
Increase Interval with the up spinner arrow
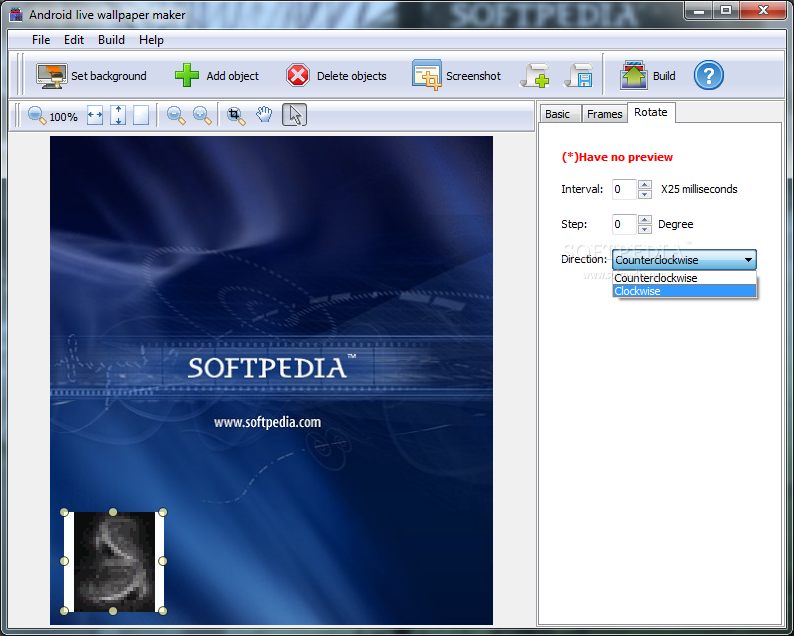click(x=645, y=185)
